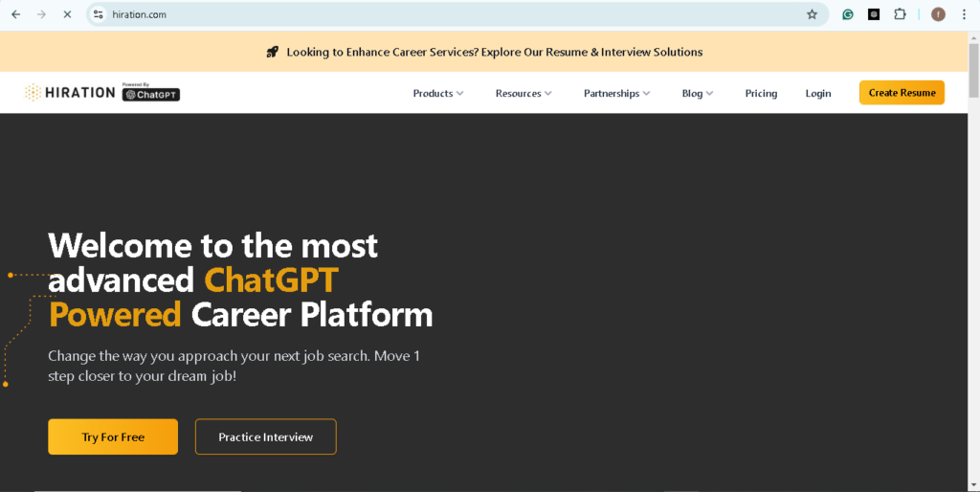
Task: Click the 'Change the way you approach' subtitle
Action: pyautogui.click(x=234, y=366)
